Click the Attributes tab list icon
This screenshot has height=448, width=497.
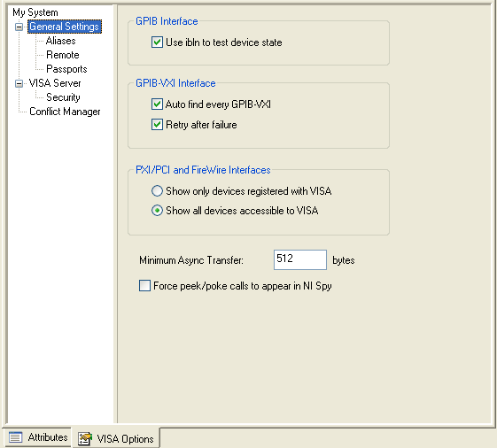click(15, 437)
